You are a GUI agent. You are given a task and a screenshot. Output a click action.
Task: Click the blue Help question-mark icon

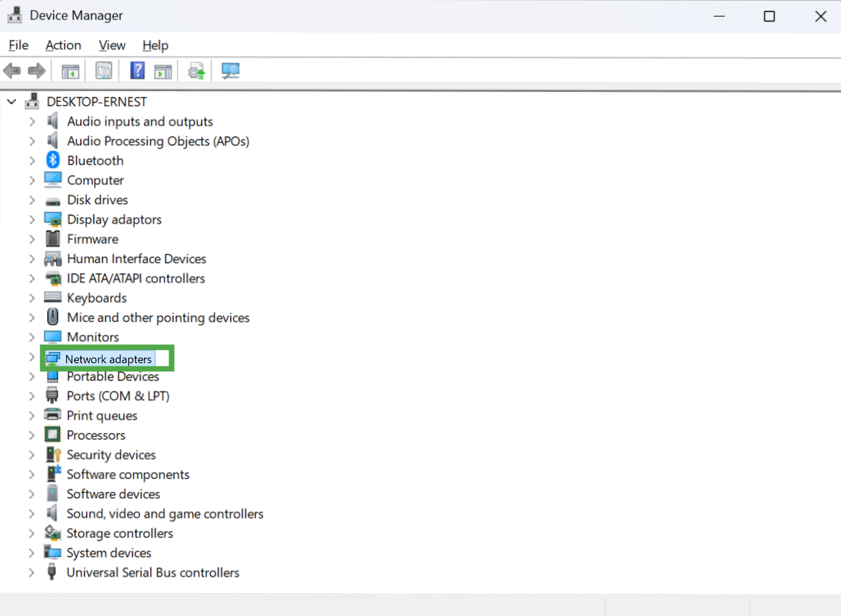click(138, 70)
